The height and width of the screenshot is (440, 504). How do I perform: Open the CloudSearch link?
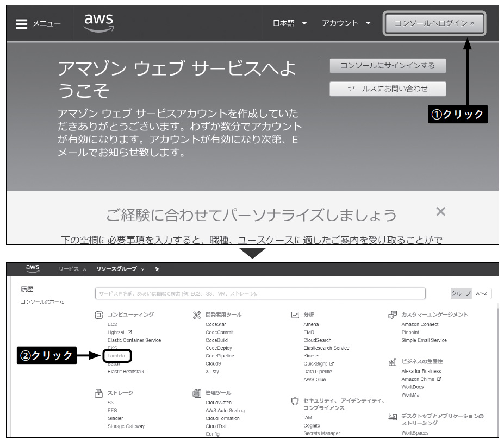click(x=318, y=340)
